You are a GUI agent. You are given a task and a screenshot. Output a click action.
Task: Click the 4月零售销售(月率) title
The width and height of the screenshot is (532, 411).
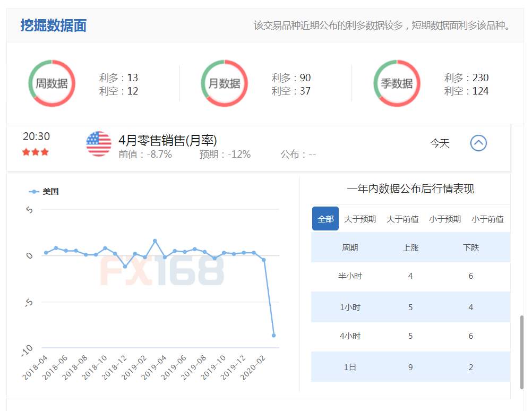click(x=168, y=140)
